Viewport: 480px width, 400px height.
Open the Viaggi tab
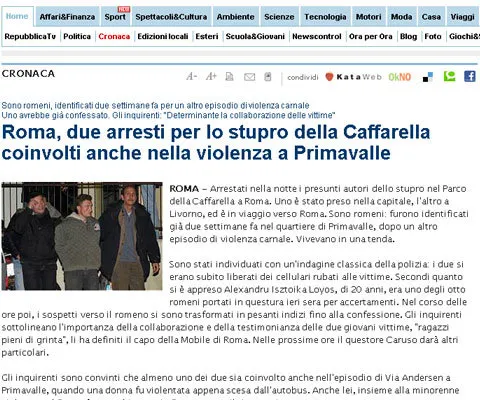coord(463,17)
